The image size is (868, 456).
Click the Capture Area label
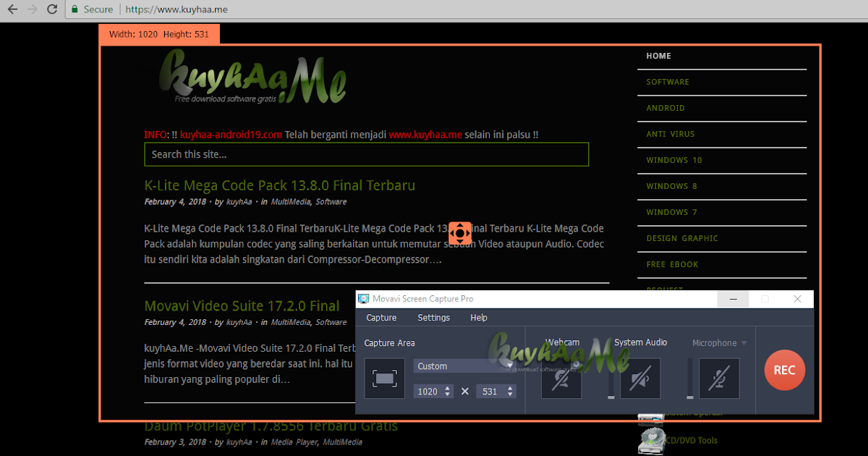[x=390, y=343]
